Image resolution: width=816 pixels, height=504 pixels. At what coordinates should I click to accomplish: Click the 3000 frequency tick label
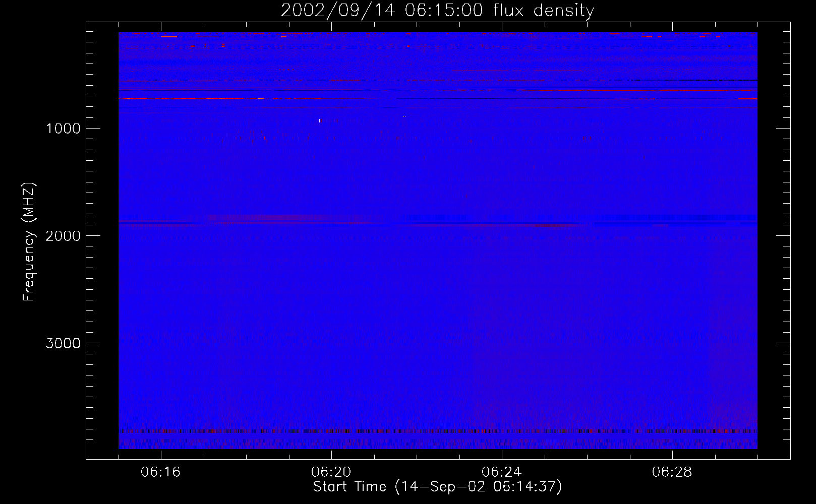(x=63, y=343)
